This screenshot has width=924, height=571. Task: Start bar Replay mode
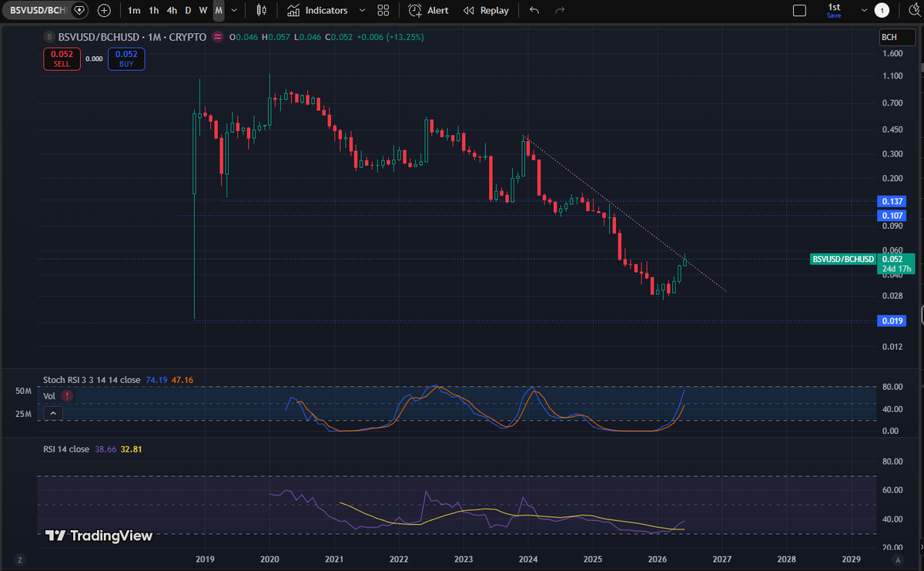click(486, 11)
